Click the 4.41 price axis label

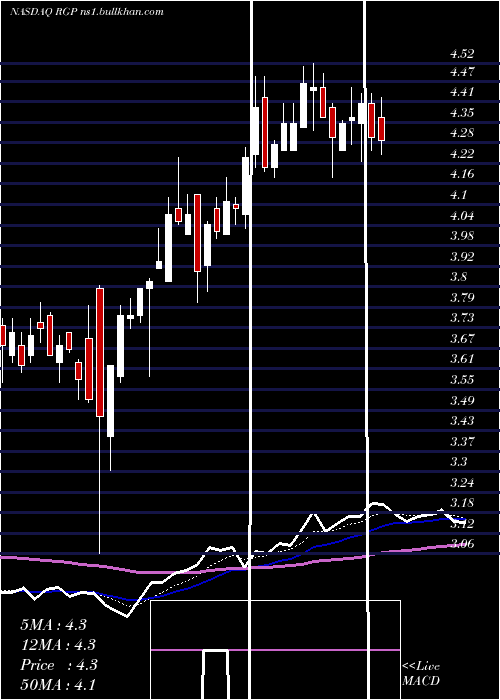(462, 92)
